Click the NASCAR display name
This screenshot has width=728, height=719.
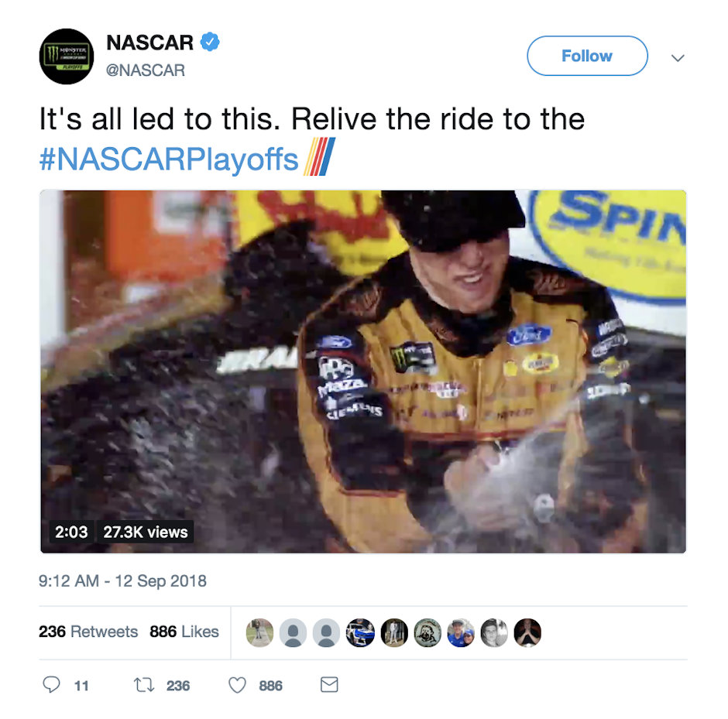click(x=149, y=43)
